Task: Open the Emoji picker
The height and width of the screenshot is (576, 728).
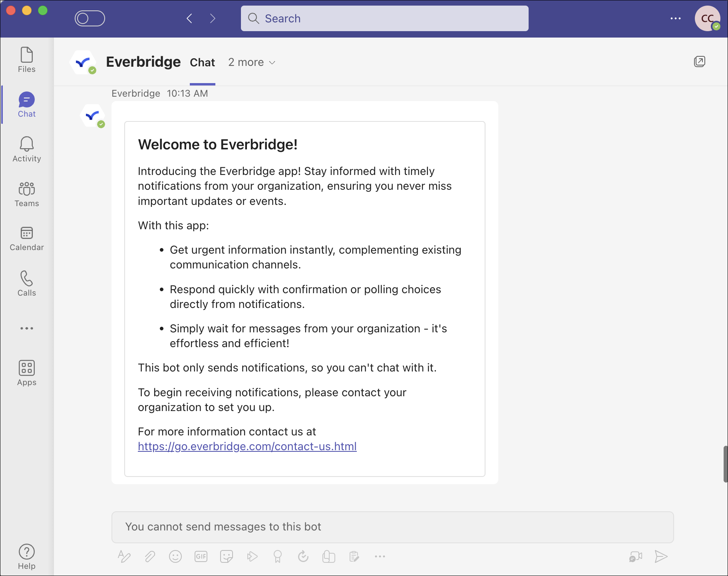Action: click(175, 556)
